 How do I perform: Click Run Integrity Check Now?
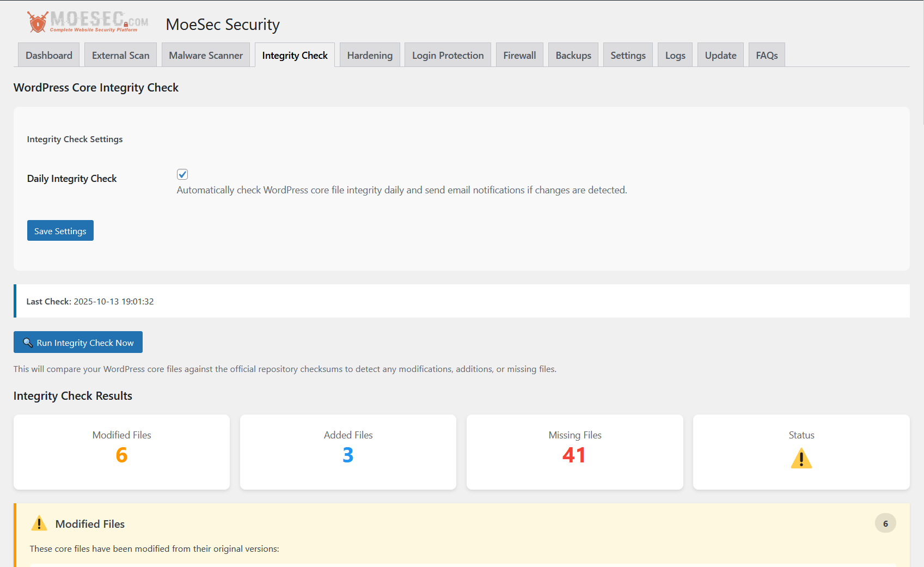pyautogui.click(x=78, y=343)
